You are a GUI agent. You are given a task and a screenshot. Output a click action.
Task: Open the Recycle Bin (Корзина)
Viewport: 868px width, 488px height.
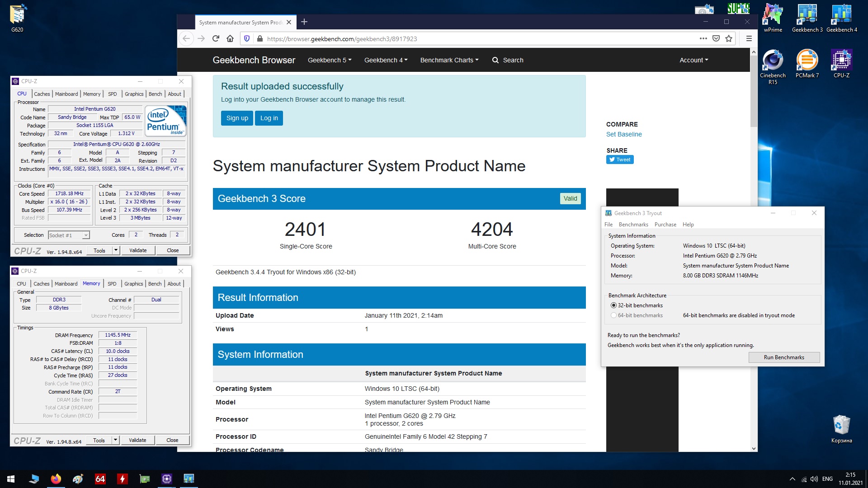click(x=841, y=429)
